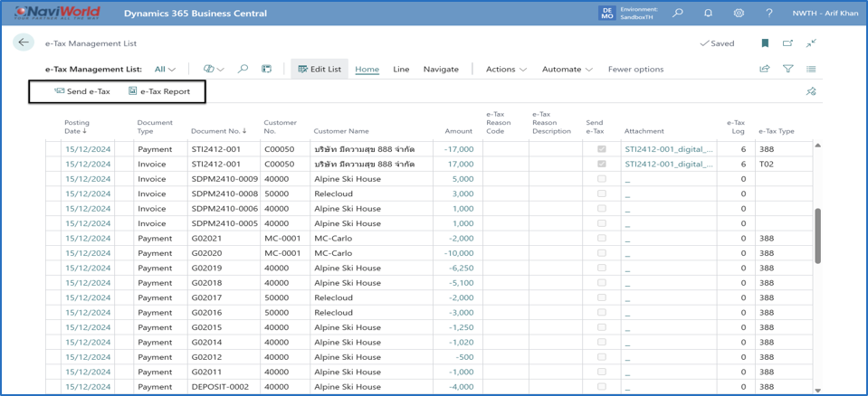Toggle Send e-Tax checkbox for DEPOSIT-0002 row
Image resolution: width=868 pixels, height=396 pixels.
[601, 386]
